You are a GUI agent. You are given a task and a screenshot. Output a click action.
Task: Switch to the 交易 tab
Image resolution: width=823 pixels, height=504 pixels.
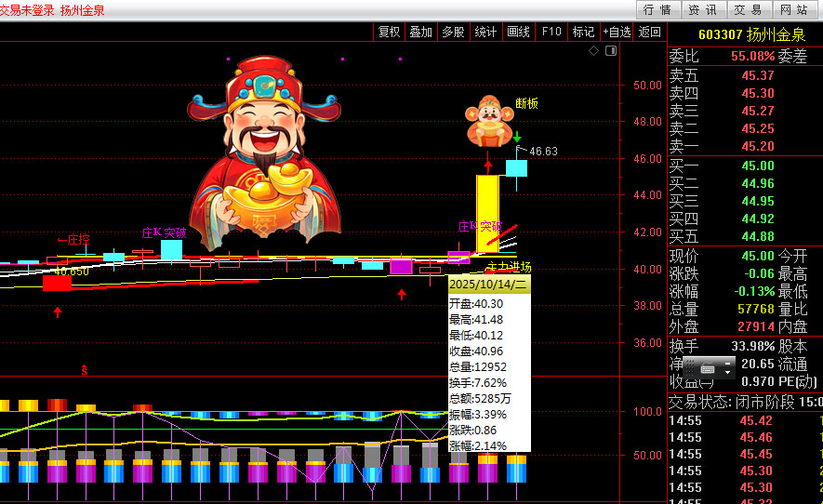point(748,10)
